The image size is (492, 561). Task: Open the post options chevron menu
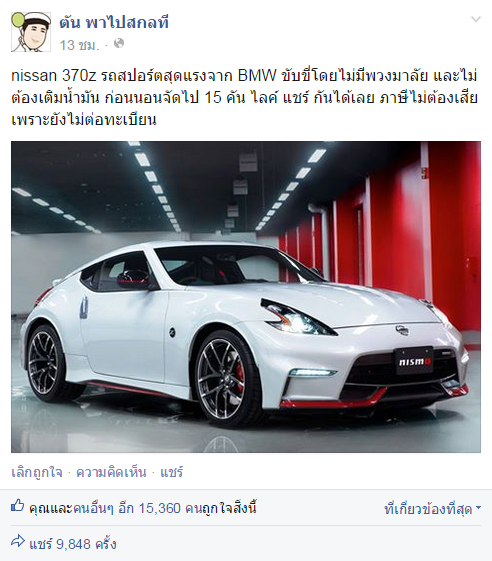[x=476, y=19]
